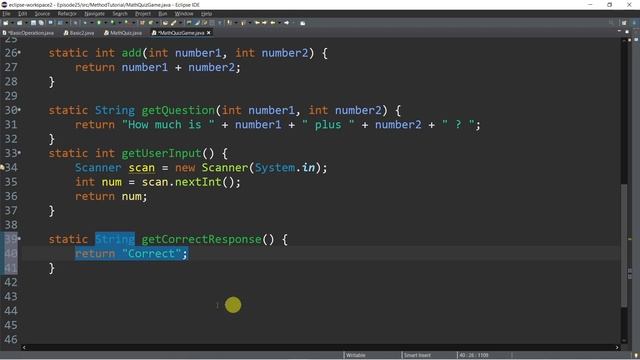The image size is (640, 360).
Task: Click the cursor position status field
Action: pos(473,355)
